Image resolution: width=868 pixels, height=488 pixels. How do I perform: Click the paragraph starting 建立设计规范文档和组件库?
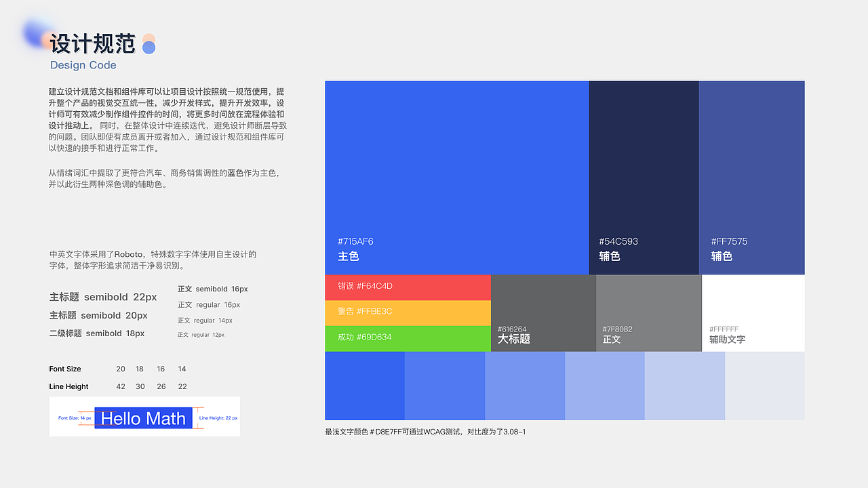[167, 120]
